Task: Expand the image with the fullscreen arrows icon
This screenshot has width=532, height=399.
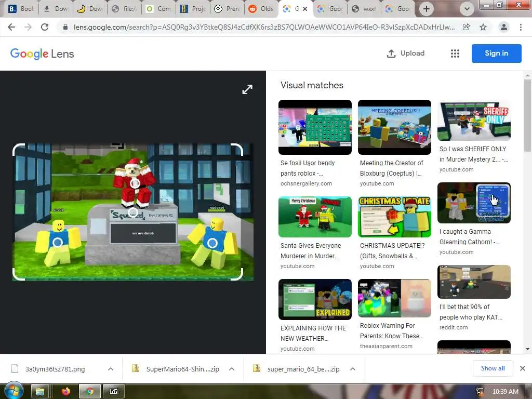Action: (x=247, y=89)
